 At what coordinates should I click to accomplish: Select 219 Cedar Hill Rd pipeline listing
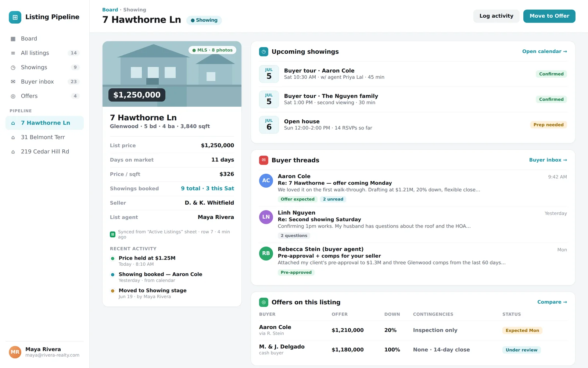pos(44,152)
